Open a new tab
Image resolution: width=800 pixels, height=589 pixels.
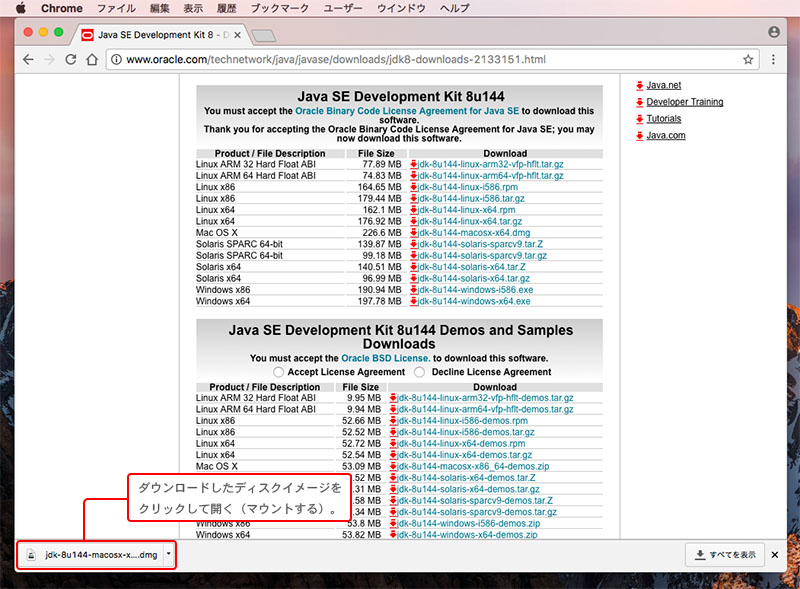pos(264,35)
